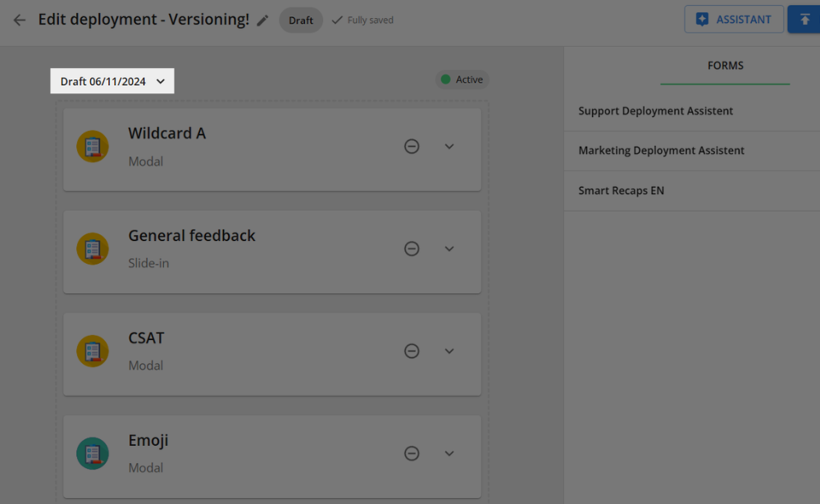Open the ASSISTANT panel

tap(734, 19)
